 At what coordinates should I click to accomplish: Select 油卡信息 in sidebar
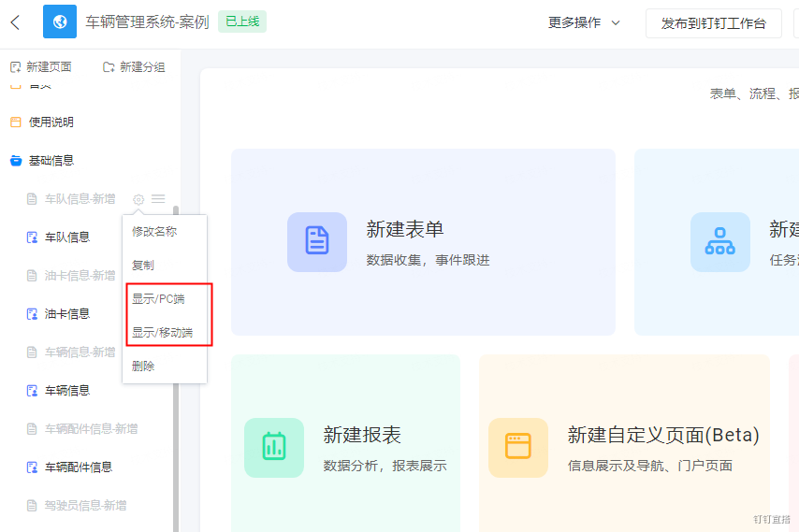[67, 314]
